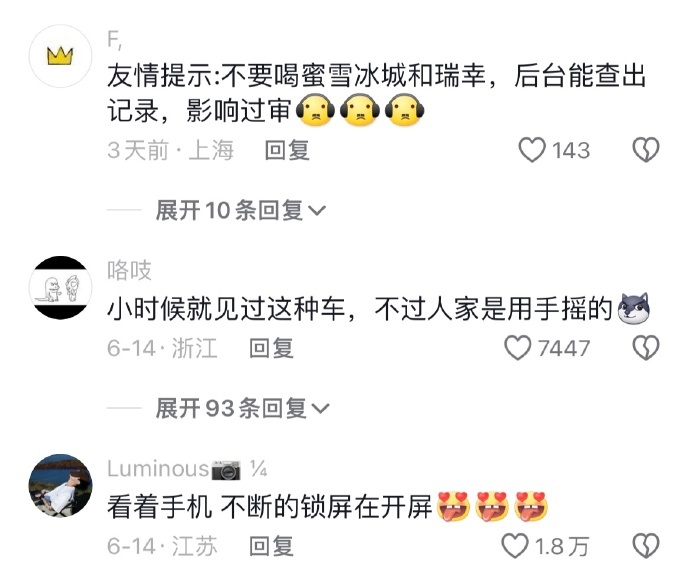Image resolution: width=690 pixels, height=587 pixels.
Task: Like 咯吱's comment with 7447 likes
Action: pos(518,348)
